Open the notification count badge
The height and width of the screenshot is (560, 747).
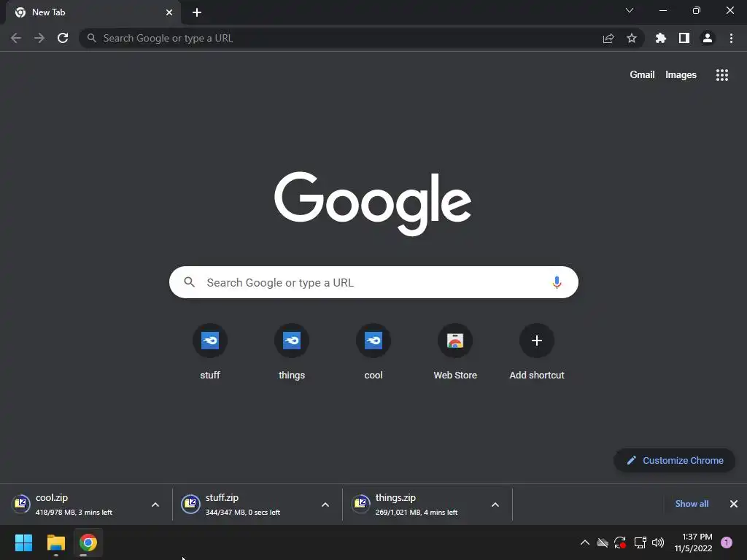tap(727, 542)
